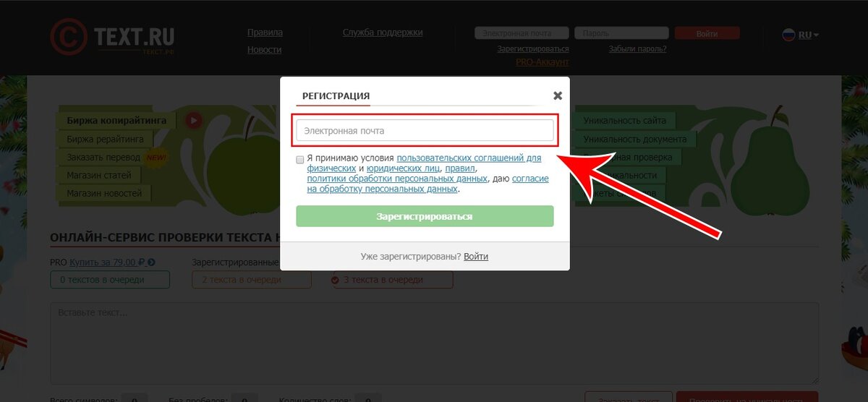The width and height of the screenshot is (868, 402).
Task: Click the header email login field
Action: (523, 33)
